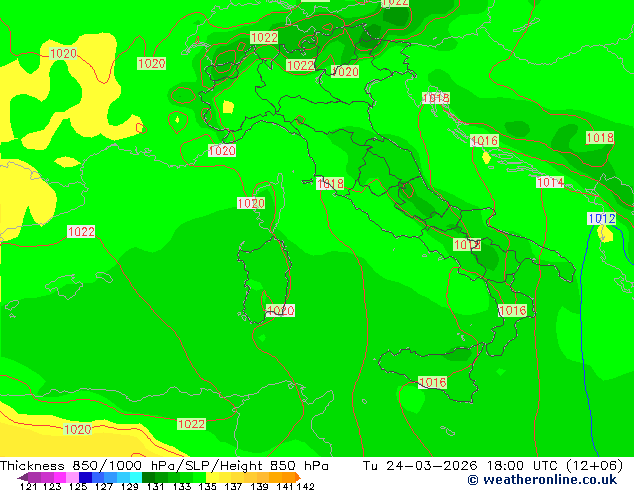Click the orange arrow end of the legend
Screen dimensions: 634x490
(x=298, y=477)
